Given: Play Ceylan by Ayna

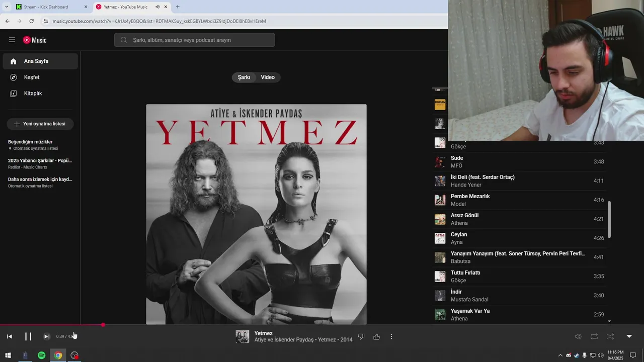Looking at the screenshot, I should (x=519, y=238).
